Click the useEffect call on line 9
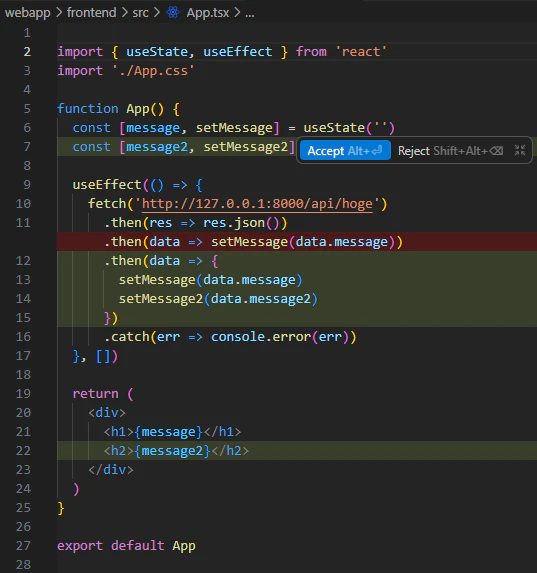The image size is (537, 573). click(x=107, y=185)
